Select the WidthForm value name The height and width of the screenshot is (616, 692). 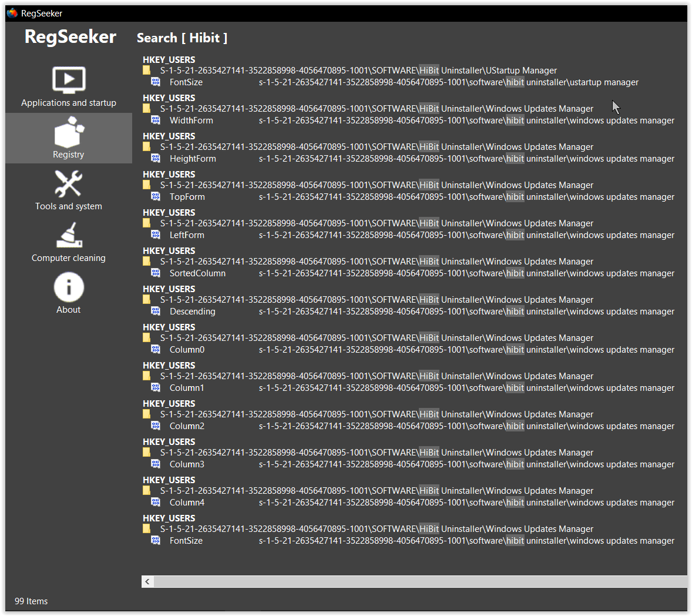coord(191,120)
